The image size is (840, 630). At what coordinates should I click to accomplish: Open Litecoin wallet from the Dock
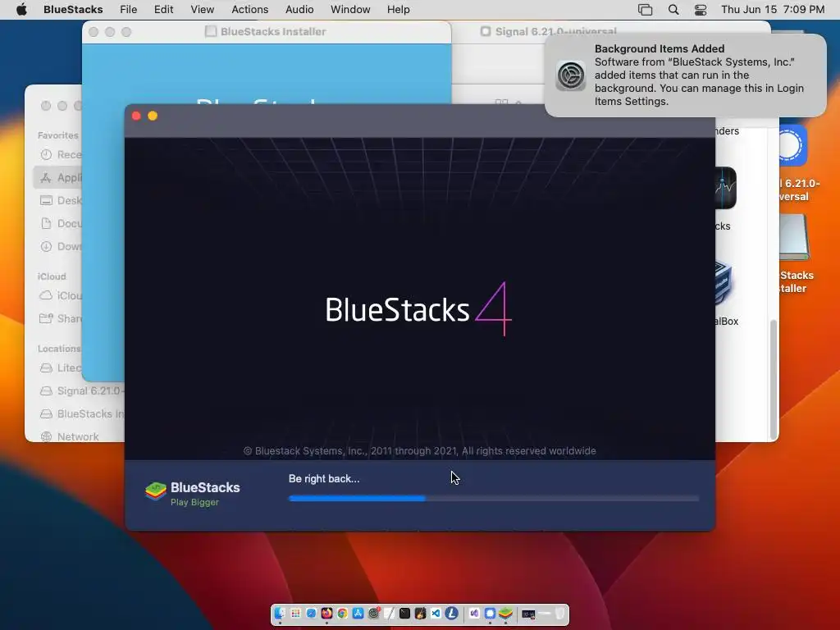[x=452, y=614]
